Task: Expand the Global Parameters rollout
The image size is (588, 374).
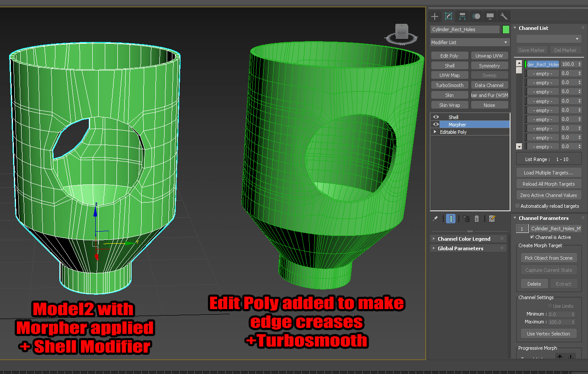Action: click(x=460, y=248)
